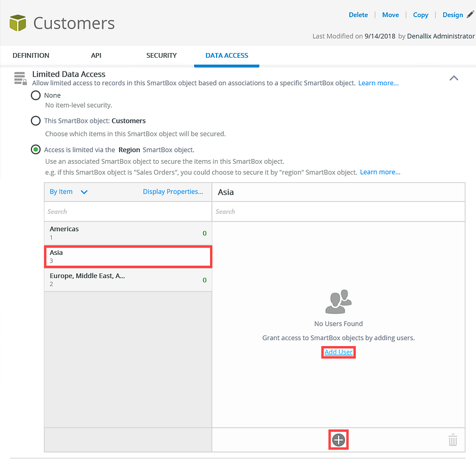This screenshot has height=464, width=476.
Task: Select the Europe, Middle East region item
Action: coord(127,280)
